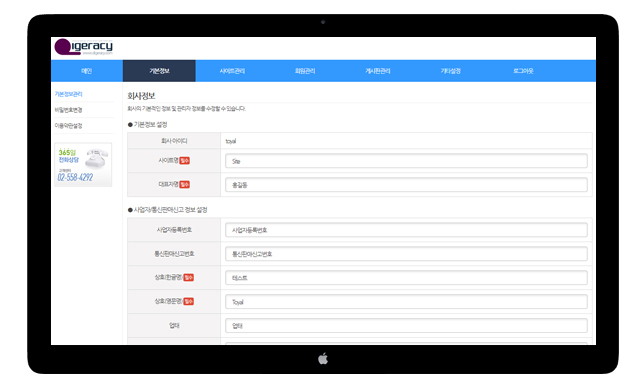Open the 회원관리 menu
Viewport: 644px width, 388px height.
pos(305,71)
